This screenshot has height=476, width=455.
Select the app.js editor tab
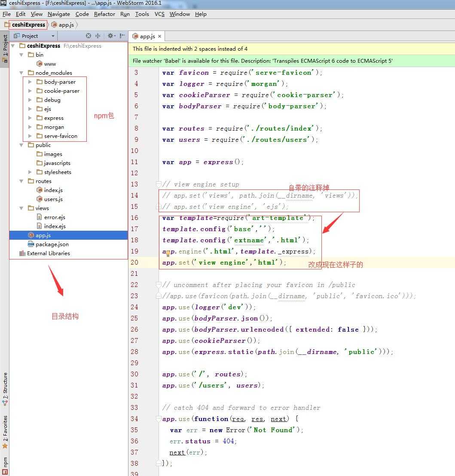(x=147, y=36)
